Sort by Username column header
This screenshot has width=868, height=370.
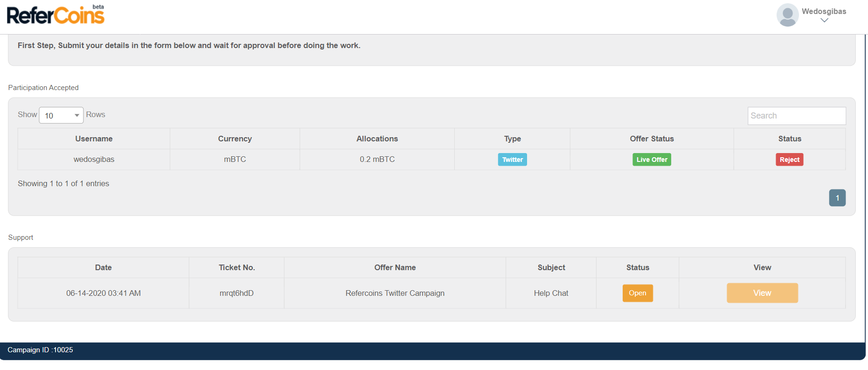pos(94,139)
